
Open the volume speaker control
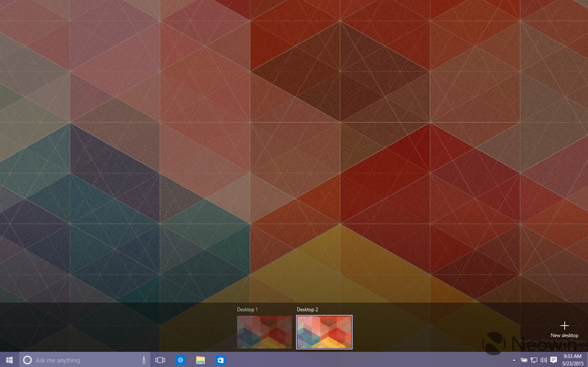click(x=543, y=360)
